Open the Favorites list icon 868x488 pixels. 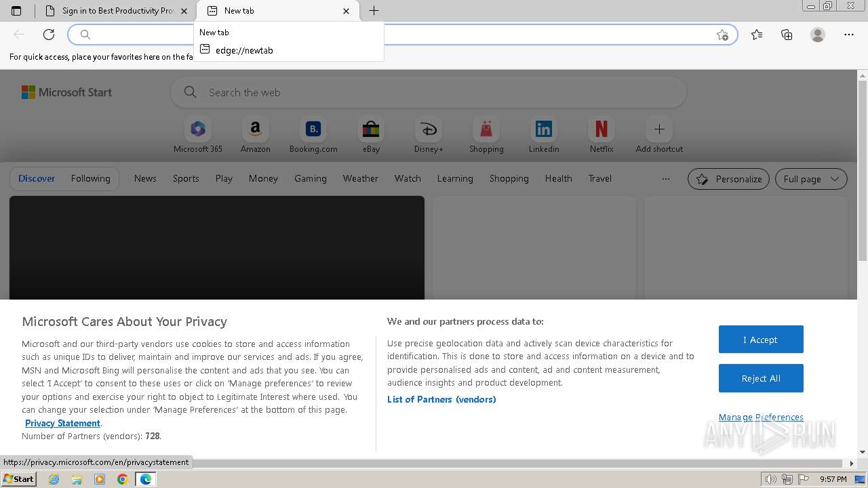pyautogui.click(x=757, y=35)
